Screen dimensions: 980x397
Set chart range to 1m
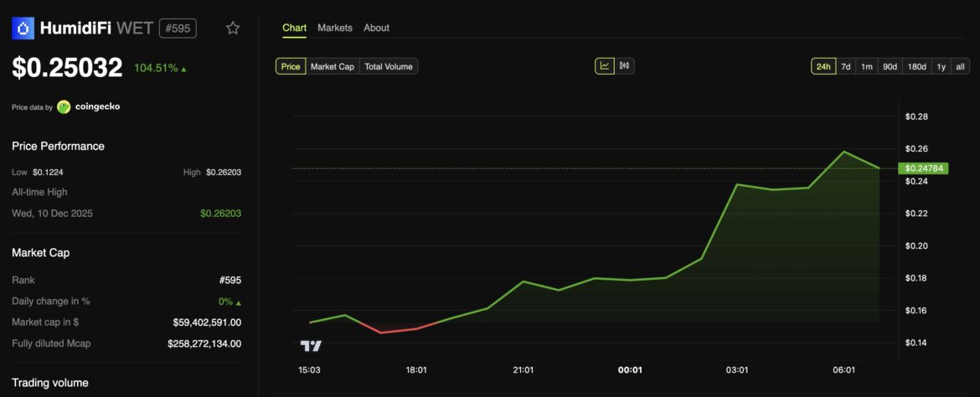tap(867, 66)
